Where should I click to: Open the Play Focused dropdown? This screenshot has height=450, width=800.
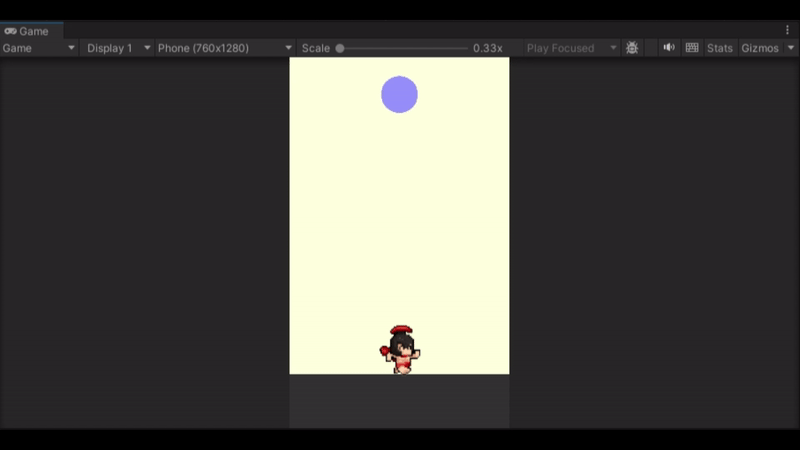click(571, 48)
